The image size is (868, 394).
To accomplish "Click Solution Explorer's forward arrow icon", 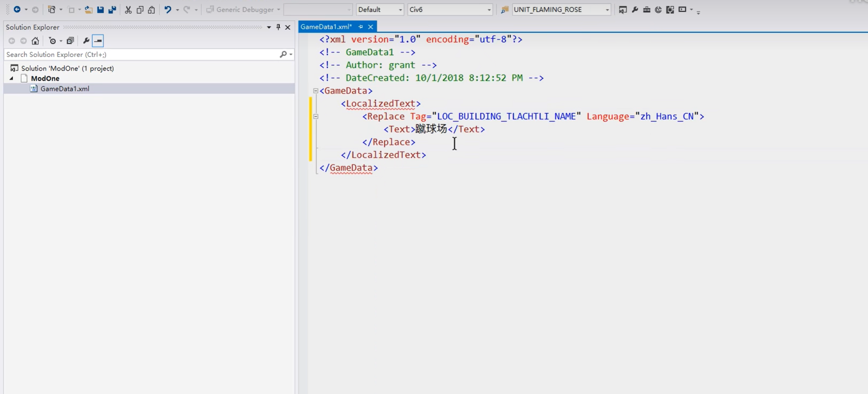I will 24,40.
